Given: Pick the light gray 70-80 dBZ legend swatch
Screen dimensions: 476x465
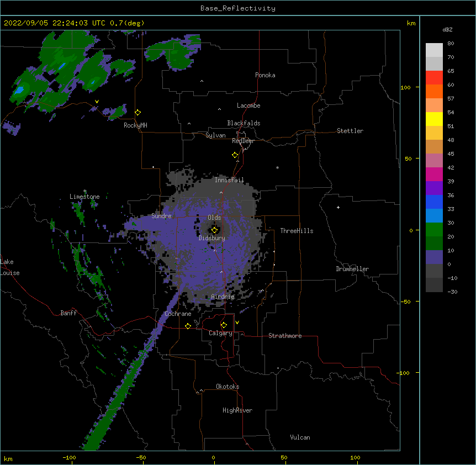Looking at the screenshot, I should (434, 50).
